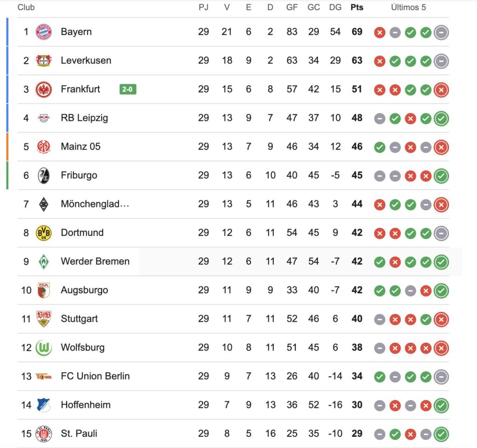Click the Últimos 5 column header
This screenshot has width=477, height=448.
click(x=408, y=7)
